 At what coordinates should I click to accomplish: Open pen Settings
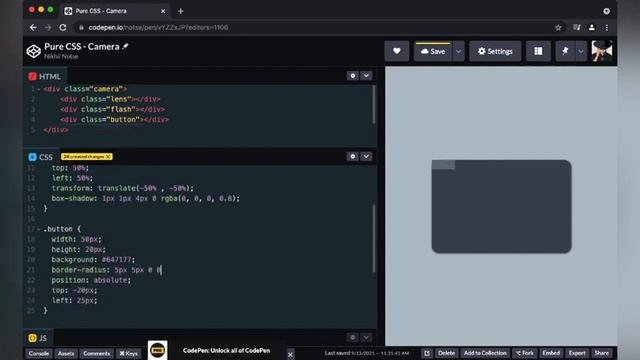(x=495, y=51)
